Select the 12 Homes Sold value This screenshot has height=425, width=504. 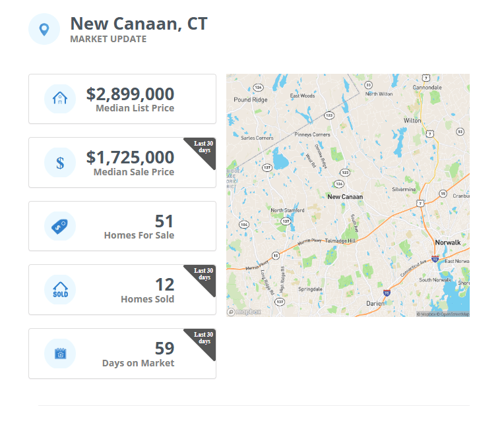pyautogui.click(x=164, y=285)
